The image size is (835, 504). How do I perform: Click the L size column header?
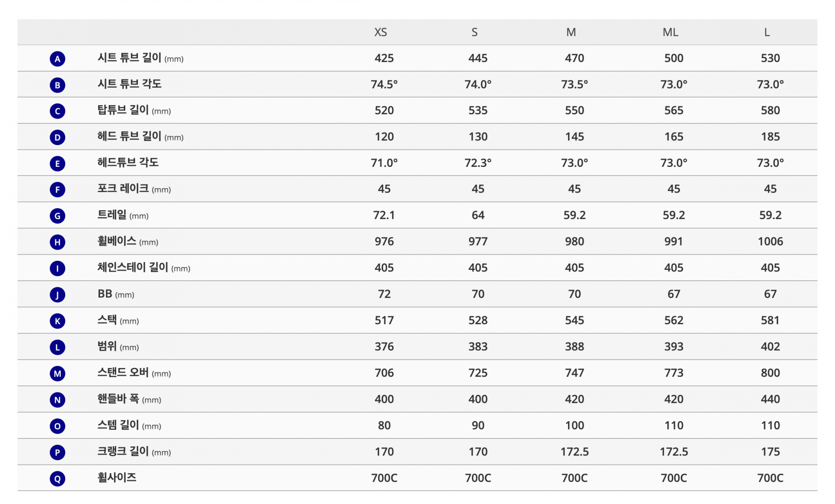tap(767, 32)
